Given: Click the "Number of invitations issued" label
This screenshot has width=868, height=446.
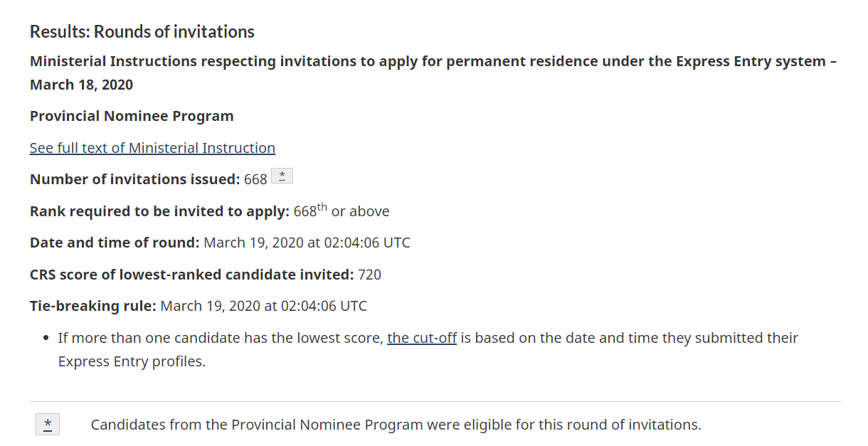Looking at the screenshot, I should (135, 179).
